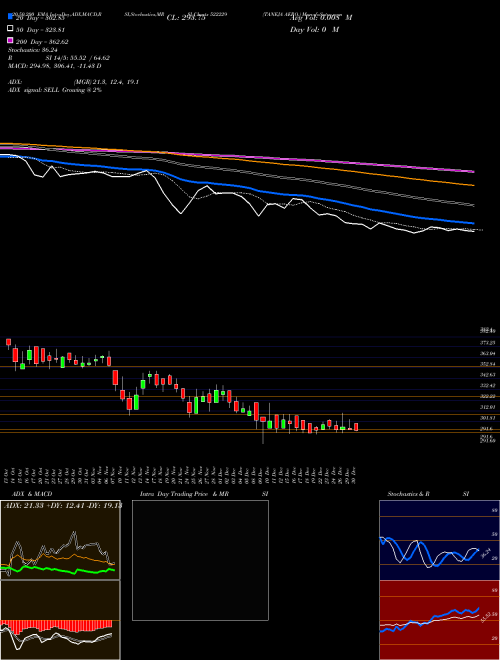Click the last red candlestick on chart
The height and width of the screenshot is (660, 500).
click(x=356, y=427)
